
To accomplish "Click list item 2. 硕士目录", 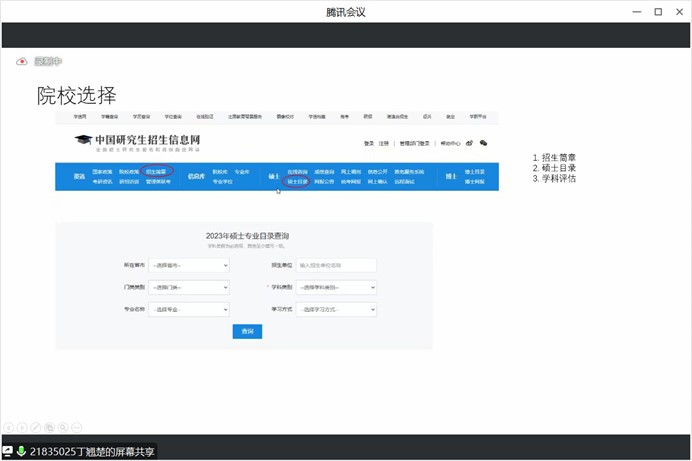I will [554, 168].
